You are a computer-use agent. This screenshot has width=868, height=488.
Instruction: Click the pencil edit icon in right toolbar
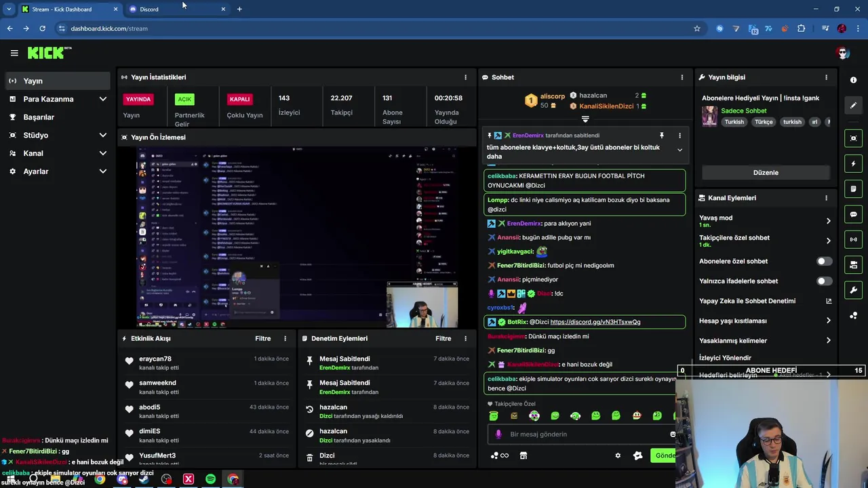[x=853, y=106]
